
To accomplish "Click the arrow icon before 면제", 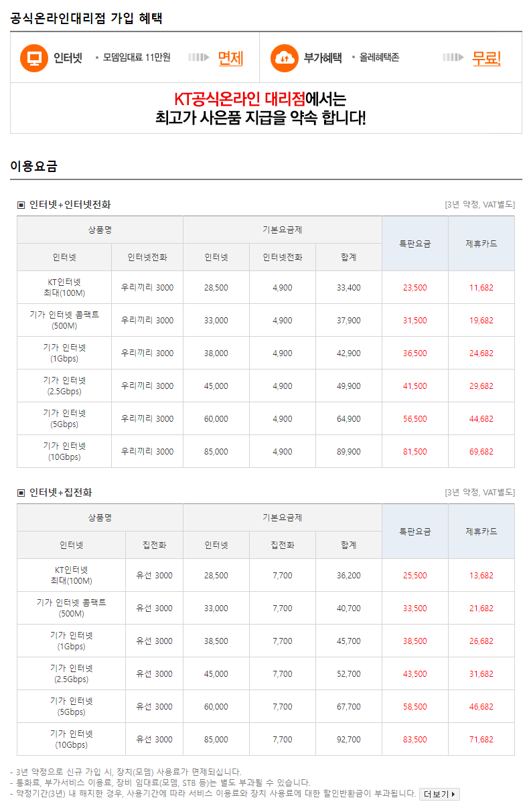I will pos(199,58).
